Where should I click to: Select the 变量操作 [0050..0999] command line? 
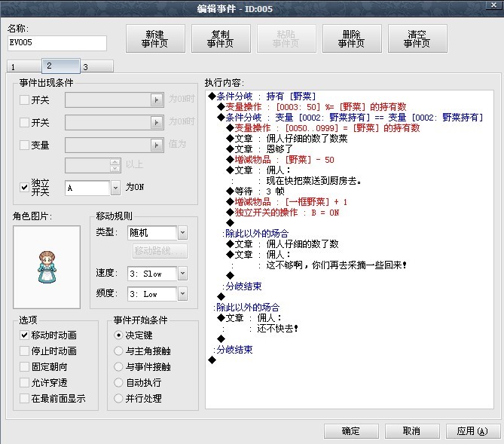pyautogui.click(x=323, y=128)
